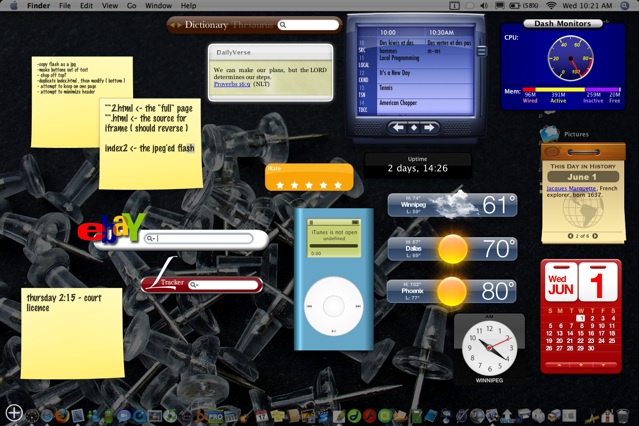
Task: Open the Finder menu
Action: [39, 6]
